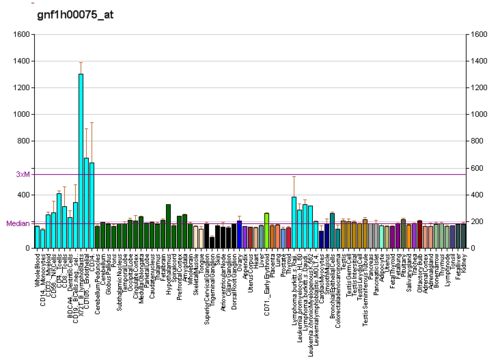Viewport: 500px width, 362px height.
Task: Select the first cyan WholeBlood bar
Action: [x=37, y=237]
